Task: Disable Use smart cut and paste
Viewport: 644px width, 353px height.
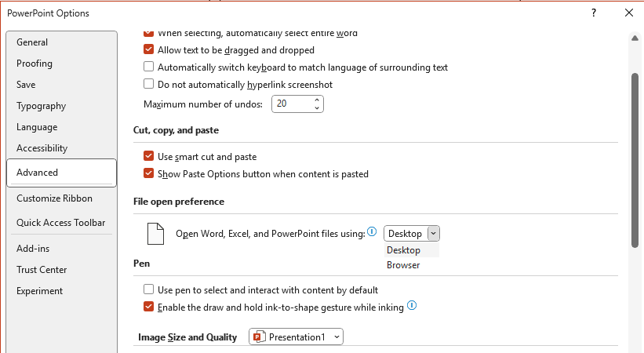Action: click(x=149, y=156)
